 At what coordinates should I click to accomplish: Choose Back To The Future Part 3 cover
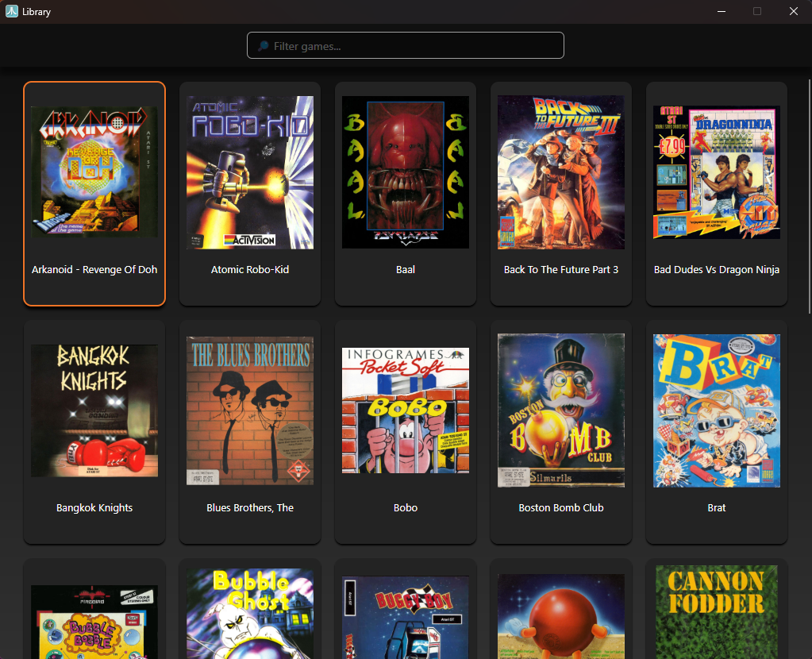[561, 172]
